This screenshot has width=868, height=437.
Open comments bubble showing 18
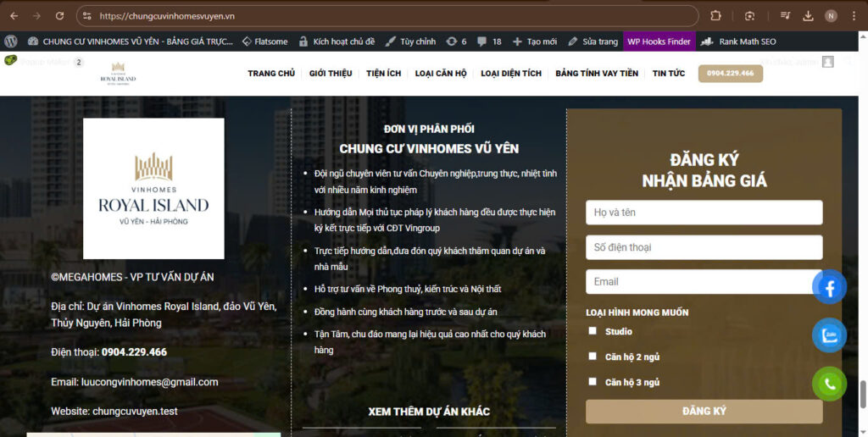[489, 41]
